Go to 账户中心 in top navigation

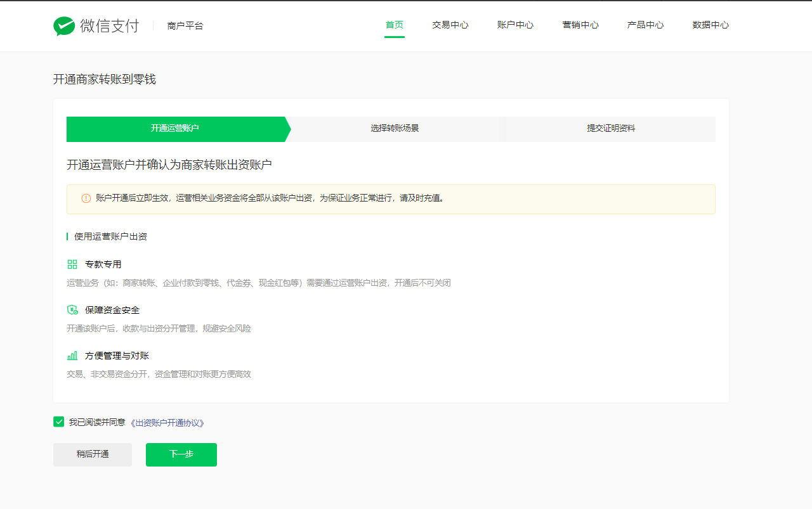click(515, 25)
